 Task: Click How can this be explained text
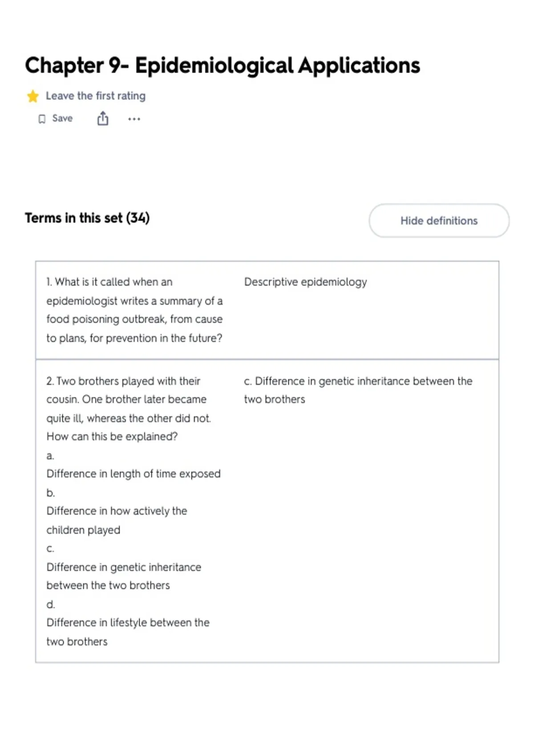112,437
